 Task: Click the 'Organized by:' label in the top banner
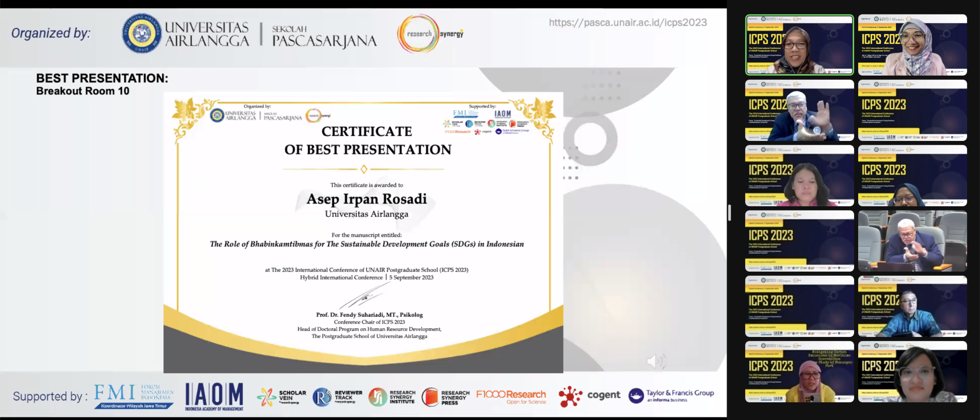[x=51, y=33]
